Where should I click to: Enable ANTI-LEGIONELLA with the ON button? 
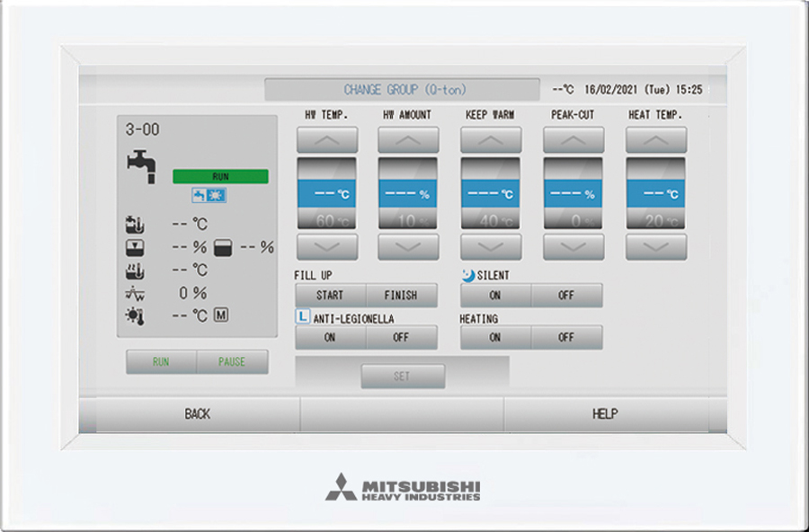tap(329, 337)
